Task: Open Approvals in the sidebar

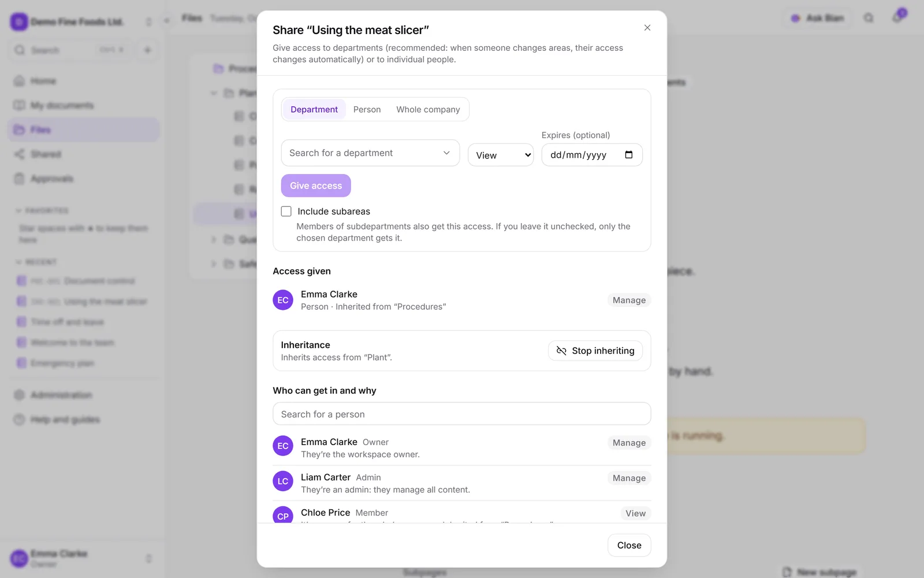Action: (84, 179)
